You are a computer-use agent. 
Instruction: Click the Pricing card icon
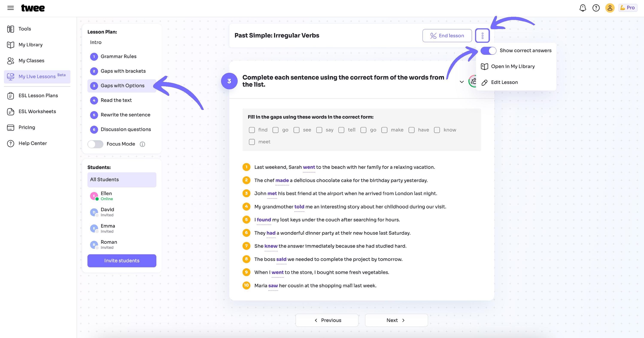11,128
